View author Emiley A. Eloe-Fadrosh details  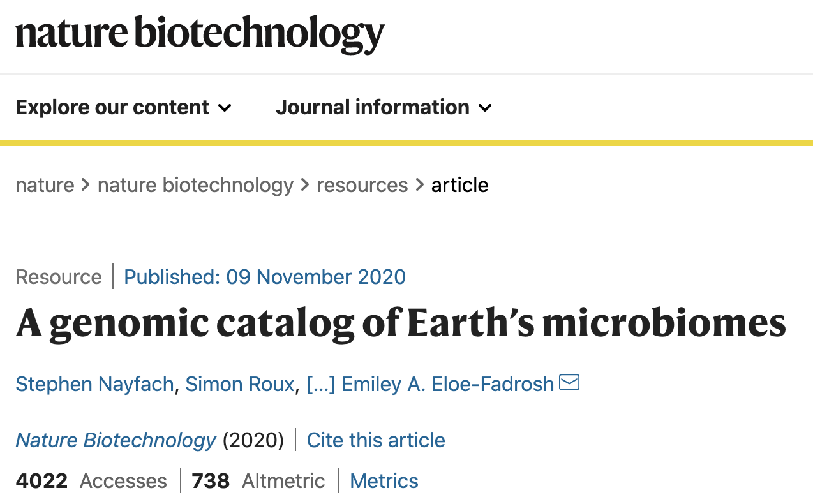click(448, 384)
